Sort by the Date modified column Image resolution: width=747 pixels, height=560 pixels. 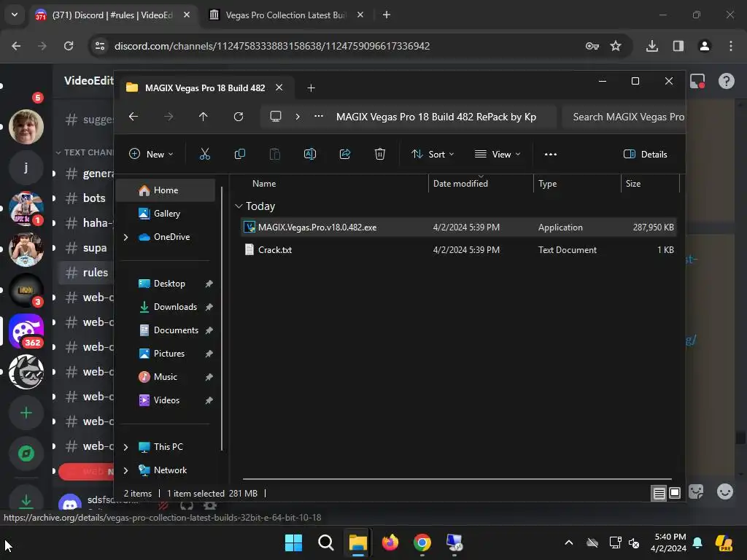point(481,183)
